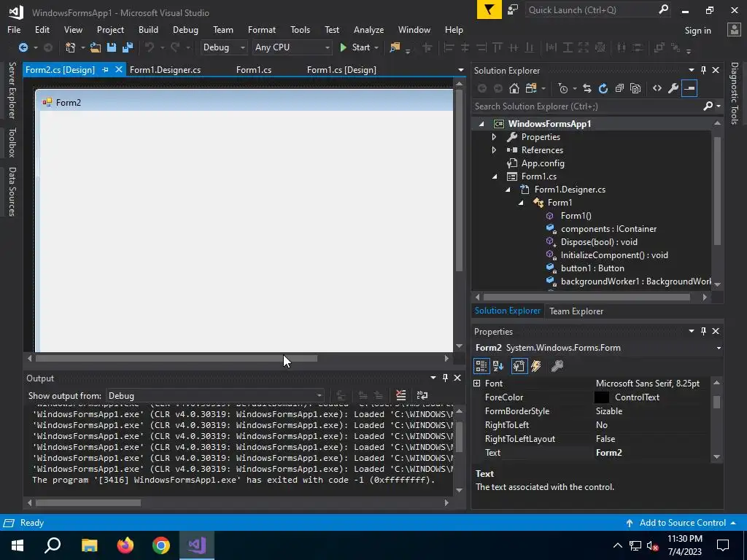Open the solution configurations Debug dropdown
Image resolution: width=747 pixels, height=560 pixels.
pos(223,47)
